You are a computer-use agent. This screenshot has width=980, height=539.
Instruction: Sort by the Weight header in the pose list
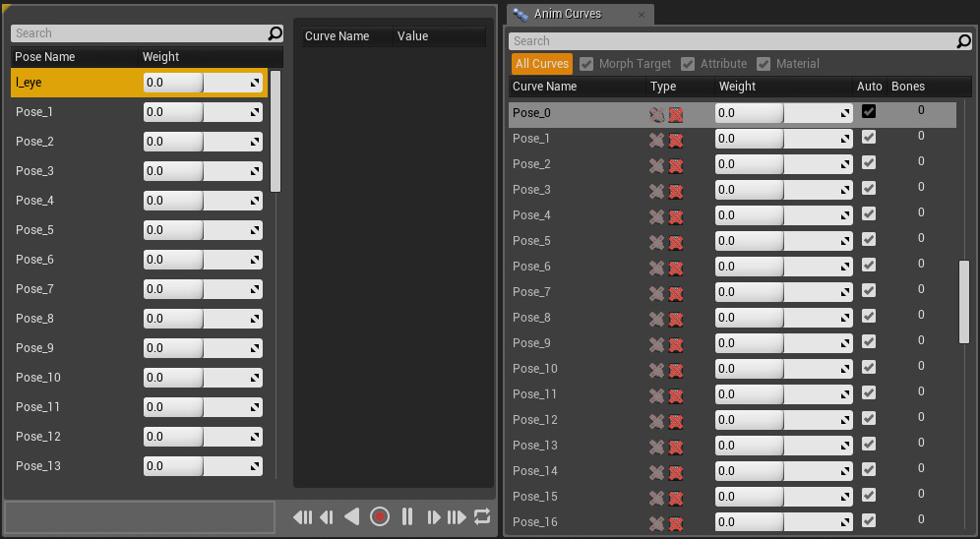211,57
